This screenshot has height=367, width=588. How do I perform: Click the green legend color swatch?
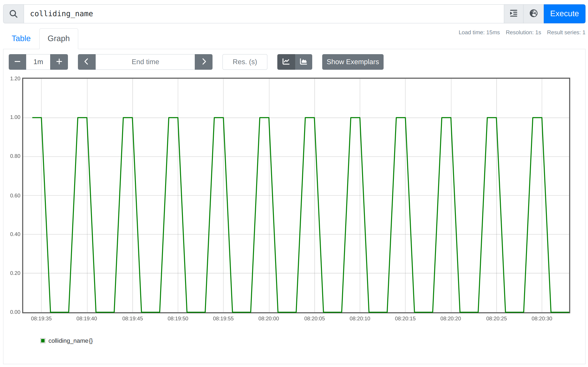click(x=43, y=341)
